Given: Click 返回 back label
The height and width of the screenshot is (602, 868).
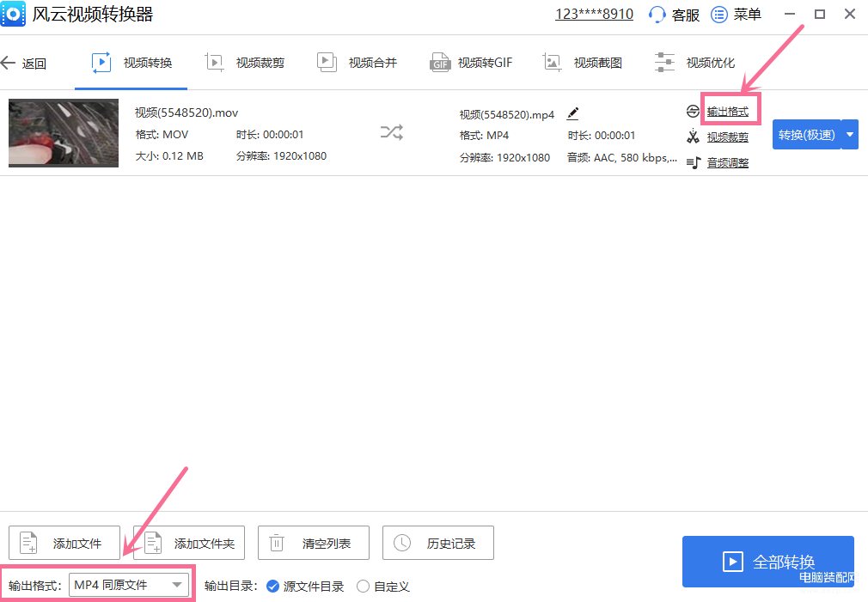Looking at the screenshot, I should pos(34,64).
